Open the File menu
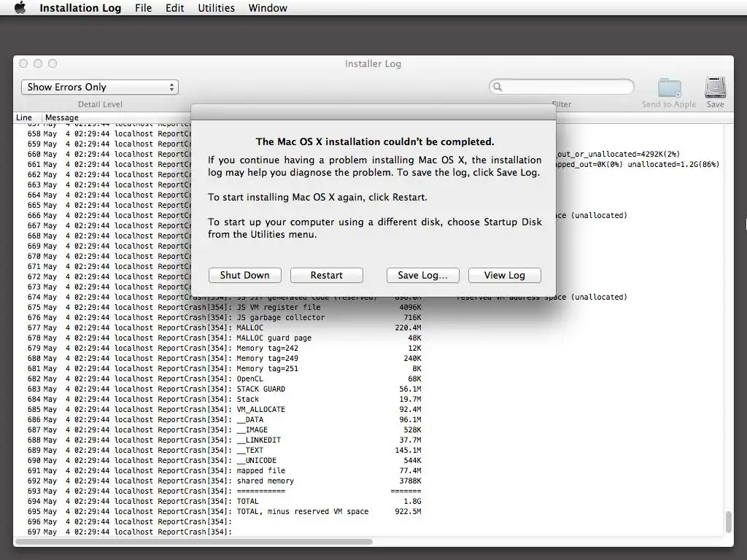 coord(143,8)
